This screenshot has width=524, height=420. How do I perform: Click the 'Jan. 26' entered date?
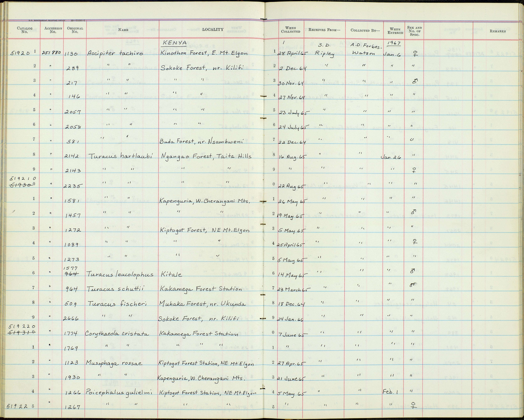point(391,157)
